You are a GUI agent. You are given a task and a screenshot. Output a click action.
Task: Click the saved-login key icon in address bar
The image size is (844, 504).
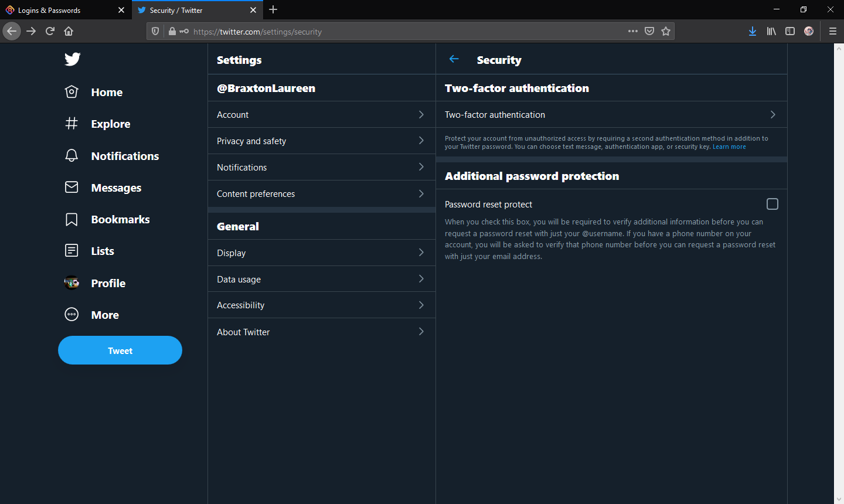click(x=184, y=31)
